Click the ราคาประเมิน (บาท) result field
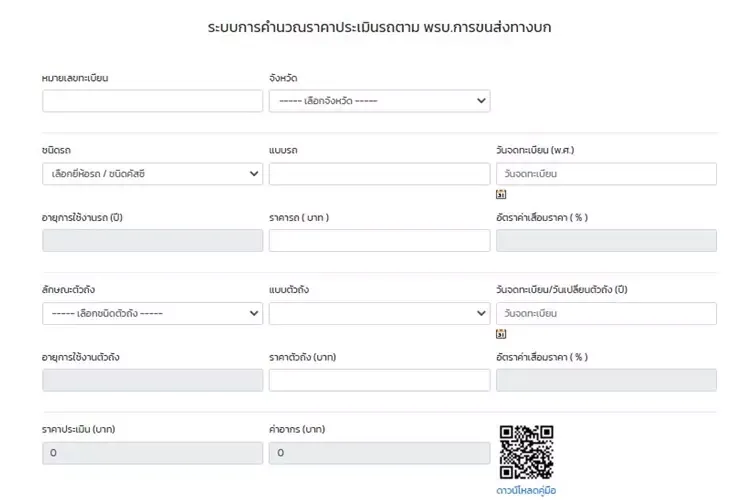This screenshot has height=500, width=750. [x=152, y=453]
